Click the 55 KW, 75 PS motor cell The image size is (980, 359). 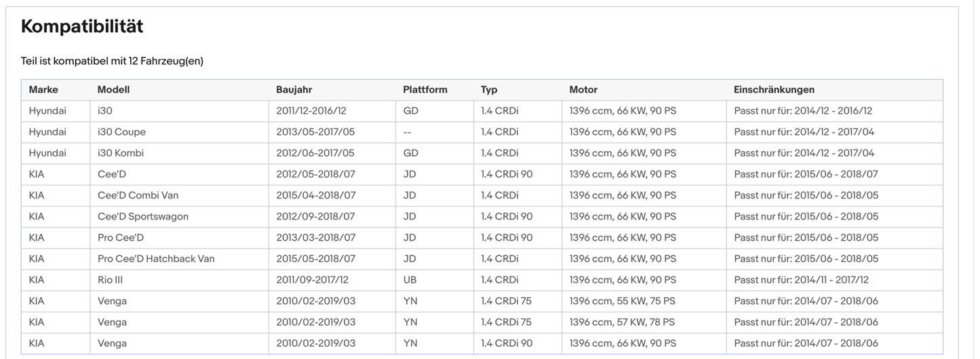622,301
